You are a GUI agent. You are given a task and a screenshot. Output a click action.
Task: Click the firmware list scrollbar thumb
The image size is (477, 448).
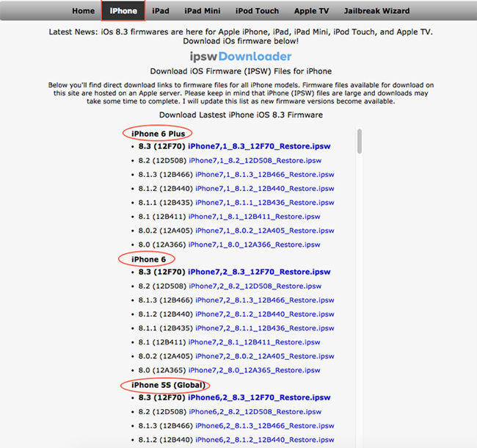[x=360, y=141]
